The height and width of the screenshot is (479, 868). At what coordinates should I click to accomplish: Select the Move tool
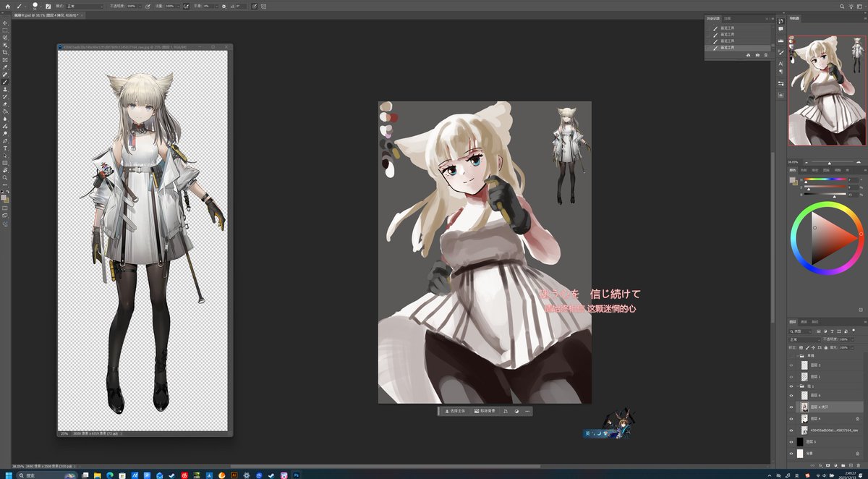(6, 23)
